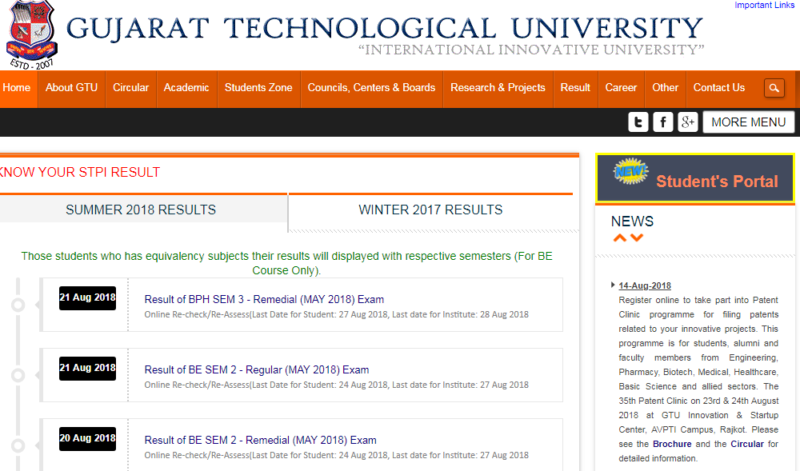This screenshot has height=471, width=800.
Task: Expand the Research & Projects menu
Action: point(498,88)
